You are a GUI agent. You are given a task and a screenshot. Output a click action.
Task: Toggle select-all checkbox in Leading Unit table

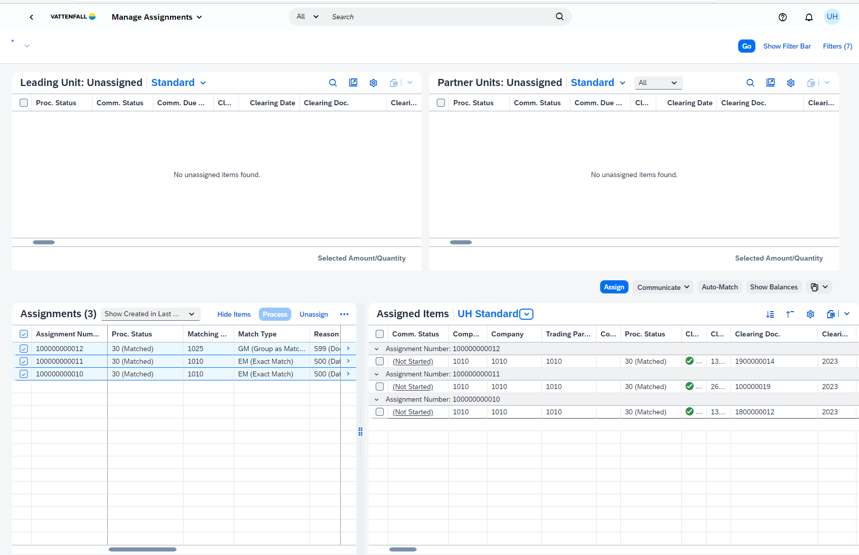(24, 102)
